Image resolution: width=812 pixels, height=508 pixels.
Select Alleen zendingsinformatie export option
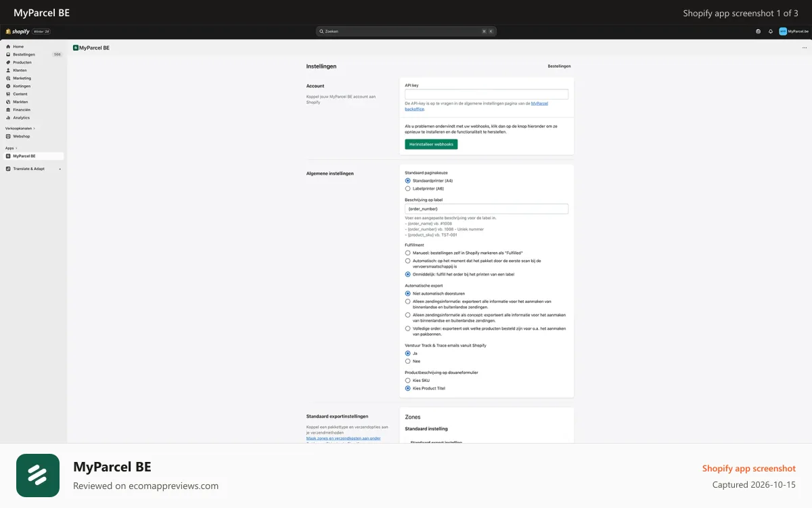407,301
